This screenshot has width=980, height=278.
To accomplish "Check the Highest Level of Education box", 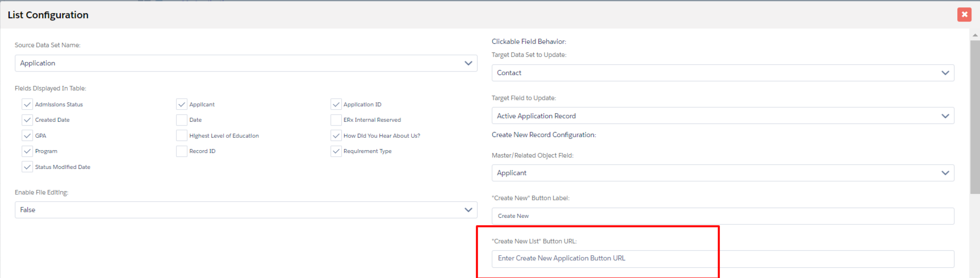I will 182,136.
